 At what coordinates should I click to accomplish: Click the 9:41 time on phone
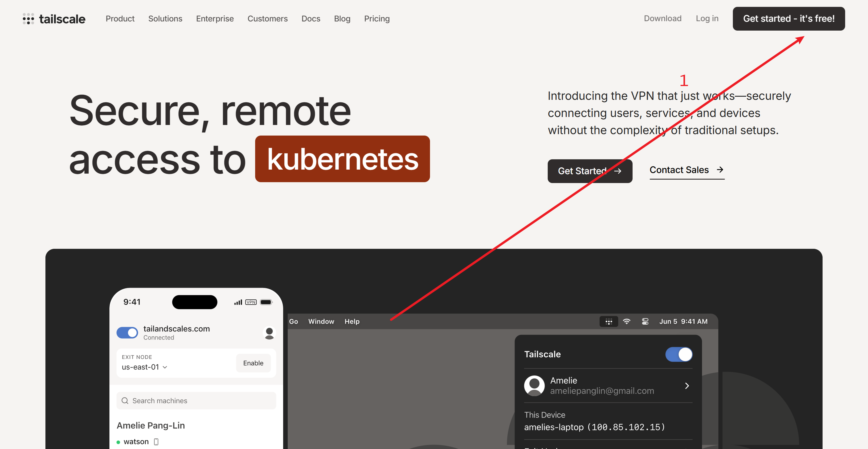tap(132, 302)
